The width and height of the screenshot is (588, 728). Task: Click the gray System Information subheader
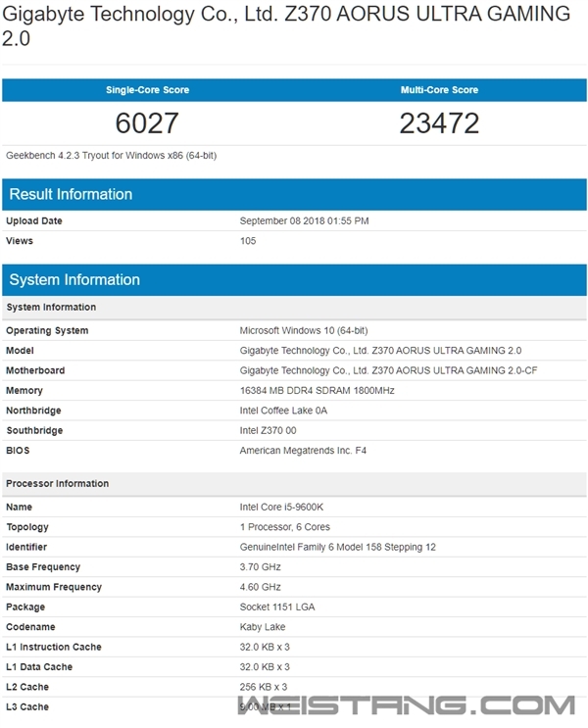[x=294, y=308]
